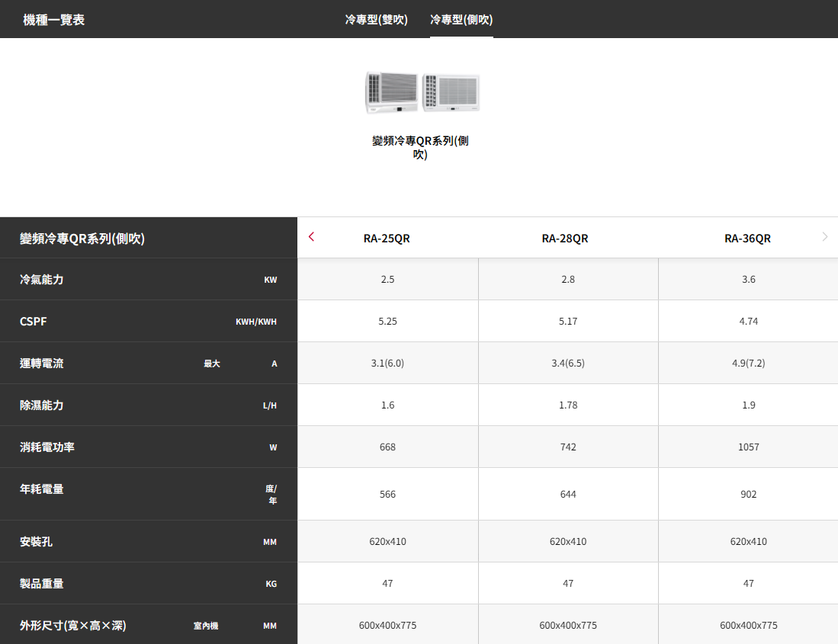Switch to the 冷專型(雙吹) tab
The image size is (838, 644).
coord(376,19)
